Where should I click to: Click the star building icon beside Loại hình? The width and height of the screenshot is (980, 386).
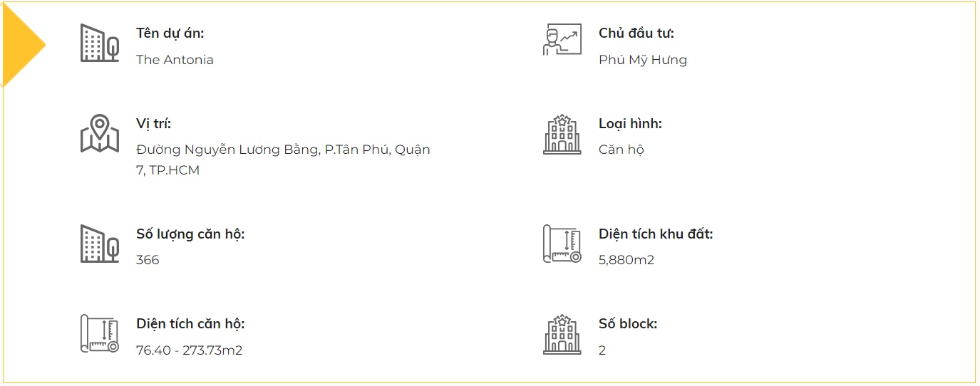(562, 133)
